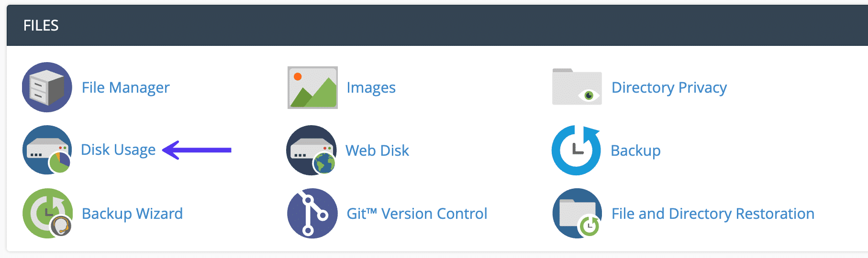Open the Disk Usage text link
The image size is (868, 258).
pyautogui.click(x=118, y=150)
